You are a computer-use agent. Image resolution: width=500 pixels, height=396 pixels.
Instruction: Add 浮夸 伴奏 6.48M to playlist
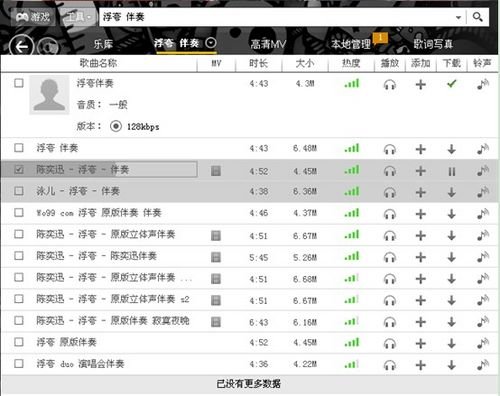421,149
